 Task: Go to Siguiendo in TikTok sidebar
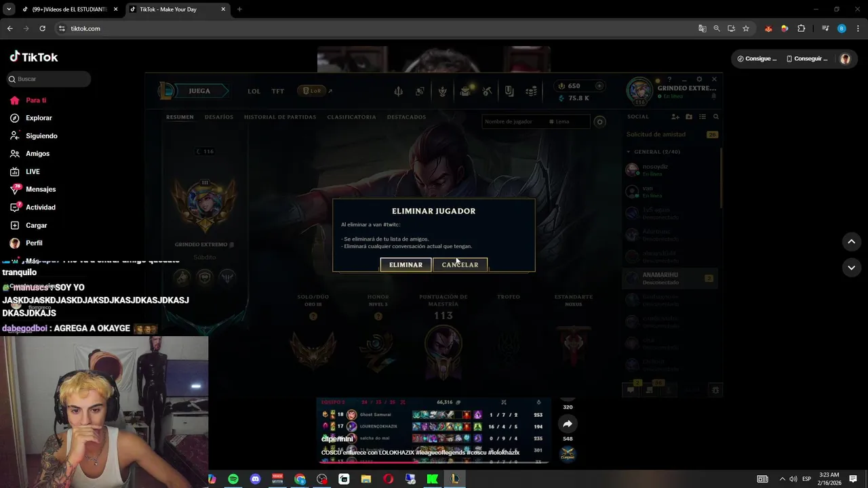point(34,136)
